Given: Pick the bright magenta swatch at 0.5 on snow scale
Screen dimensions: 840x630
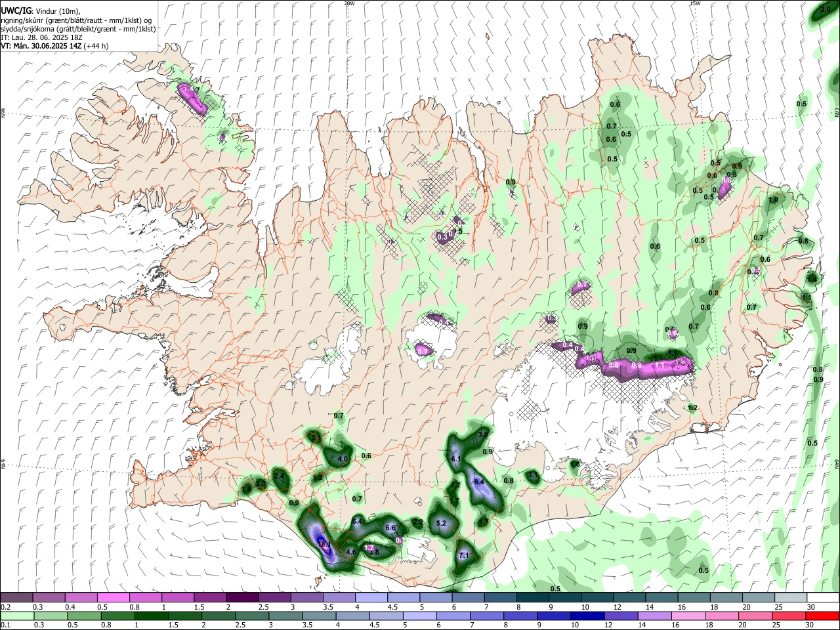Looking at the screenshot, I should coord(113,598).
